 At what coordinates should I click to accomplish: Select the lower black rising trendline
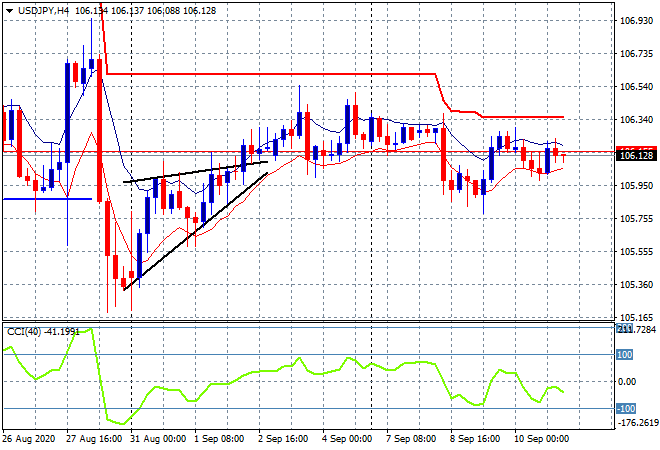coord(195,232)
